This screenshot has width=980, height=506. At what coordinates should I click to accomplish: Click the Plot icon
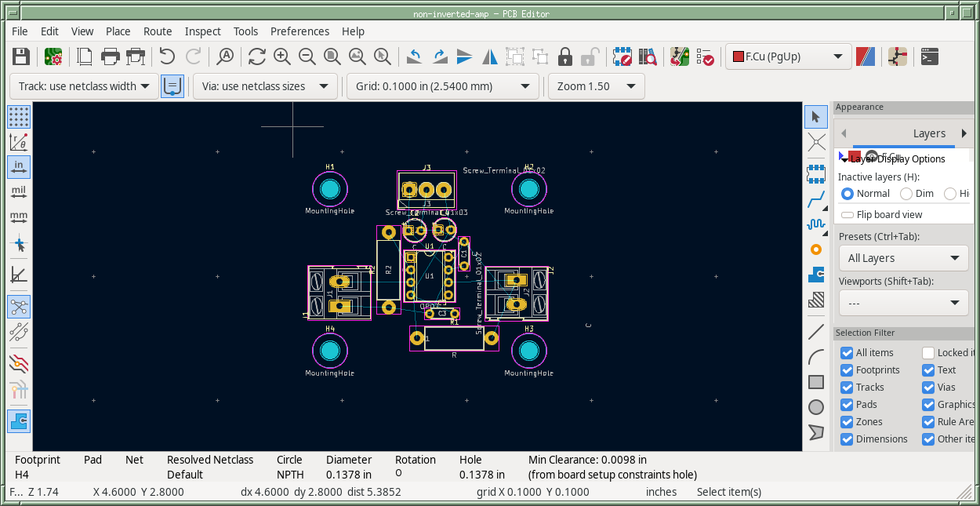(x=136, y=56)
